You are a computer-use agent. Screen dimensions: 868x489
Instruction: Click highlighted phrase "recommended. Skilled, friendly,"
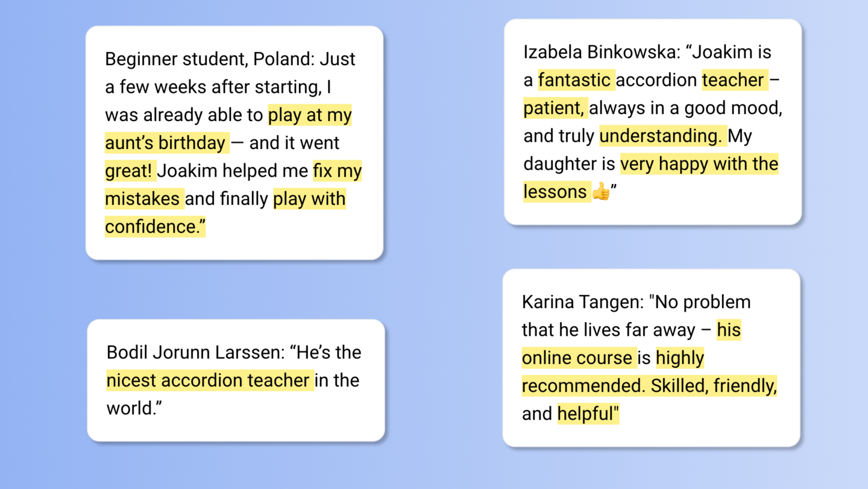(x=649, y=386)
